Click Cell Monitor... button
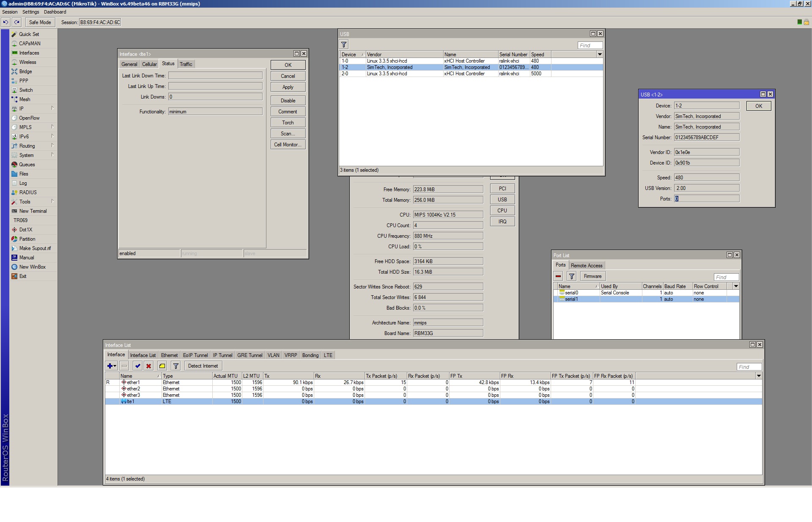 click(x=288, y=145)
